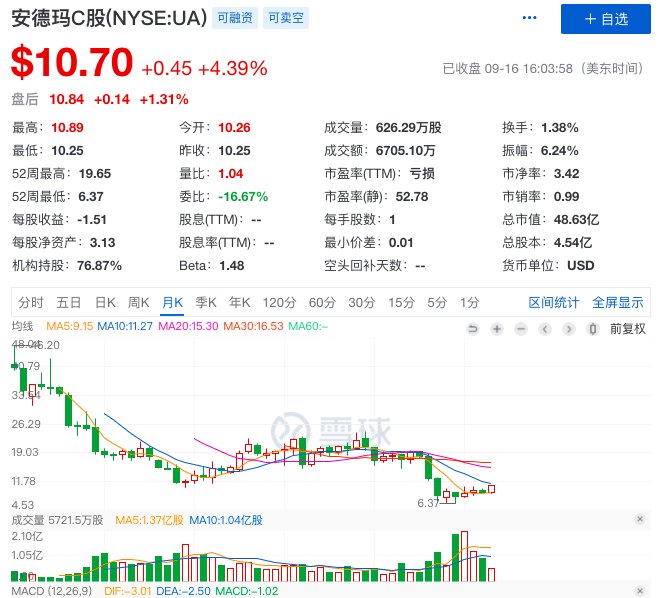Image resolution: width=672 pixels, height=598 pixels.
Task: Click the 振幅 value 6.24%
Action: click(x=559, y=151)
